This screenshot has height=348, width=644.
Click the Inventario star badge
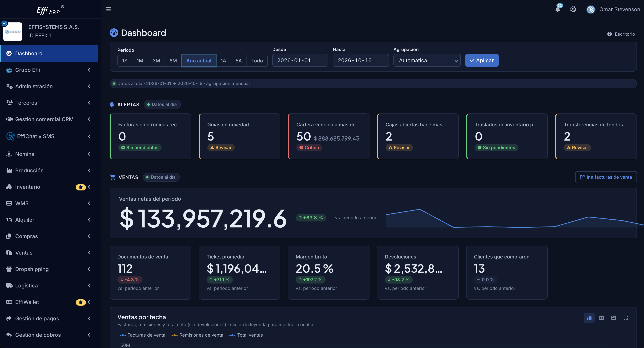pyautogui.click(x=80, y=187)
